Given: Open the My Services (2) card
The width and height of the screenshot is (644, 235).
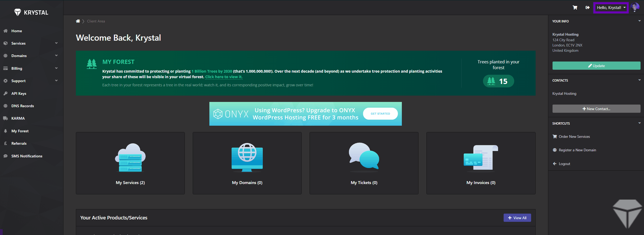Looking at the screenshot, I should pyautogui.click(x=130, y=163).
